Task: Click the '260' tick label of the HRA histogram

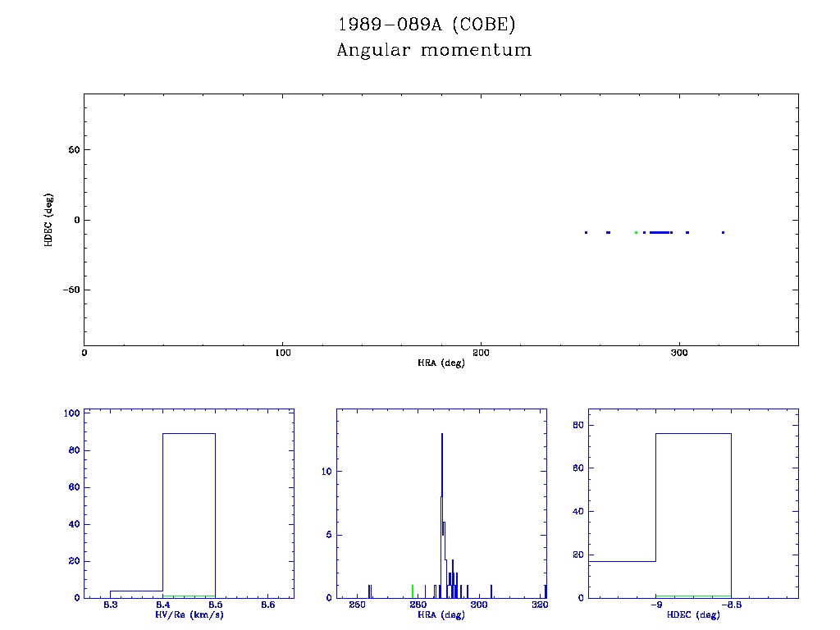Action: (x=358, y=605)
